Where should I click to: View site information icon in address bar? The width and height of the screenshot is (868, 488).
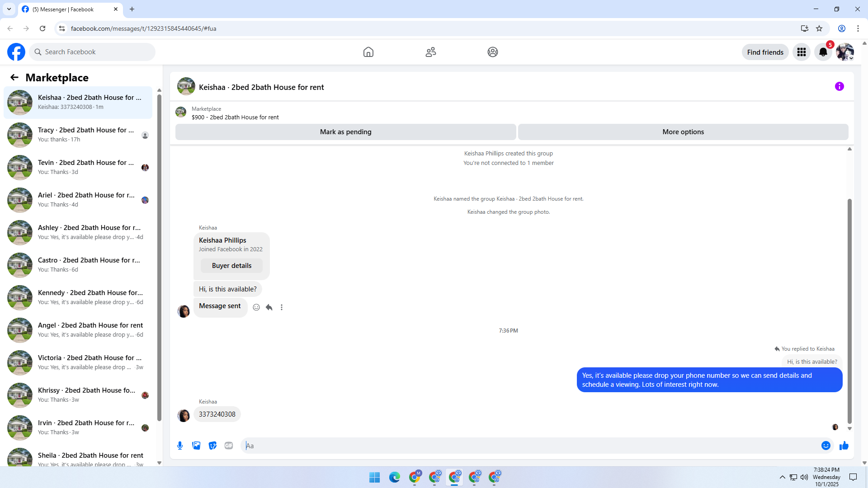point(62,28)
